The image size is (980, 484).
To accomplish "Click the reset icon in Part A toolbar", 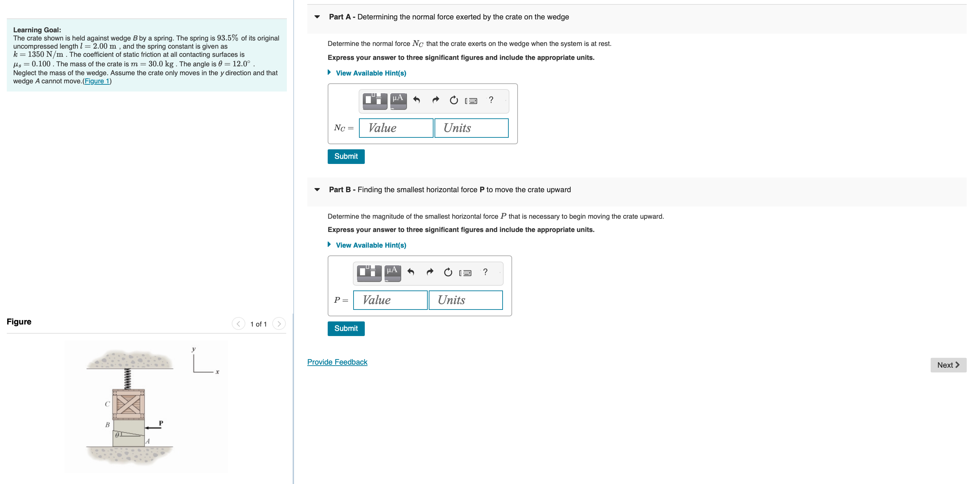I will pyautogui.click(x=454, y=100).
